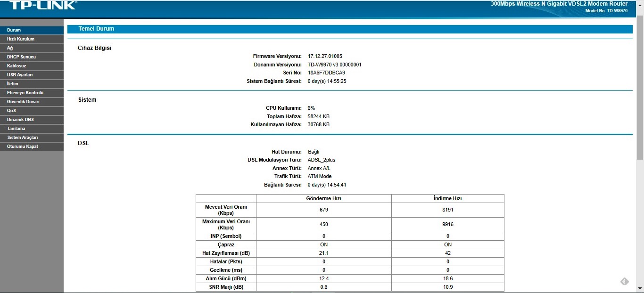Click Çapraz ON value under Gönderme Hızı

click(x=324, y=245)
